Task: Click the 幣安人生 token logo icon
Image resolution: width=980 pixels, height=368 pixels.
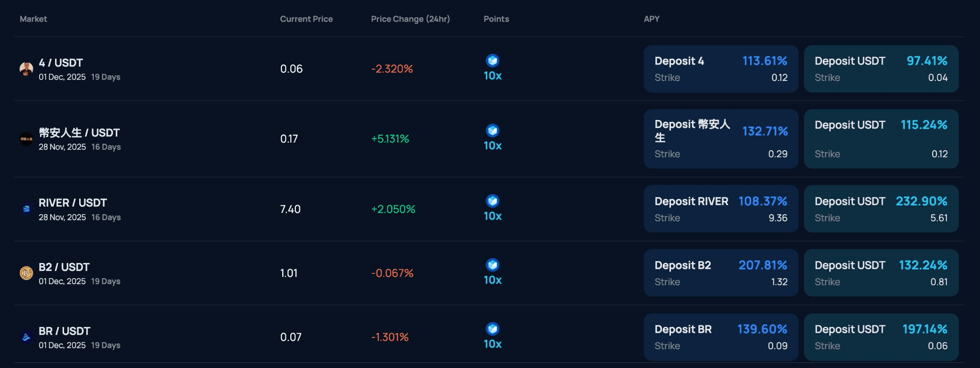Action: (26, 139)
